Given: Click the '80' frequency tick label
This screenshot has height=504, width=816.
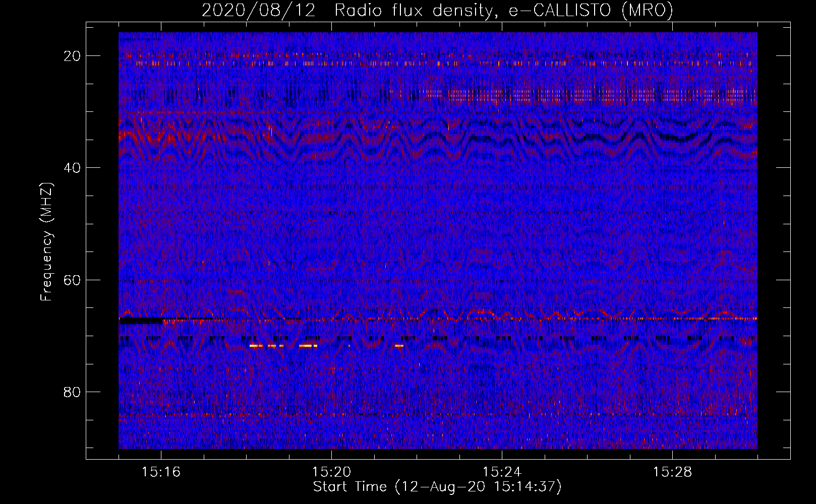Looking at the screenshot, I should (x=73, y=392).
